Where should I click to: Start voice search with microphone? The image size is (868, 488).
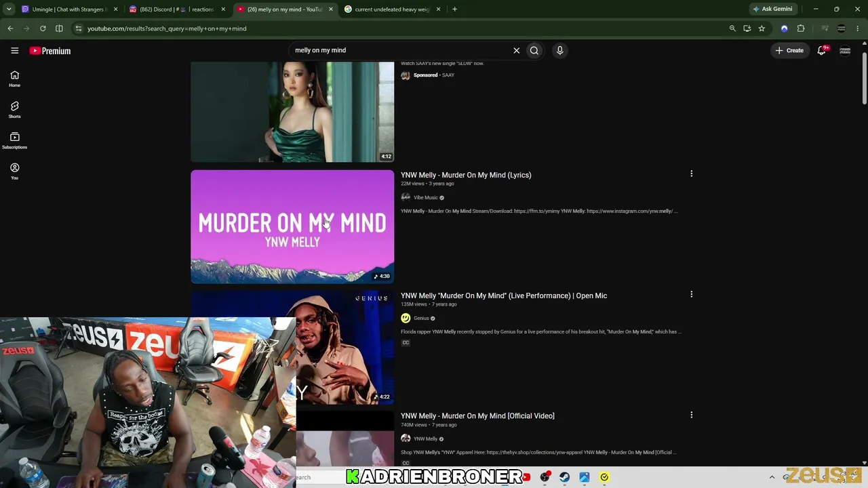point(559,50)
